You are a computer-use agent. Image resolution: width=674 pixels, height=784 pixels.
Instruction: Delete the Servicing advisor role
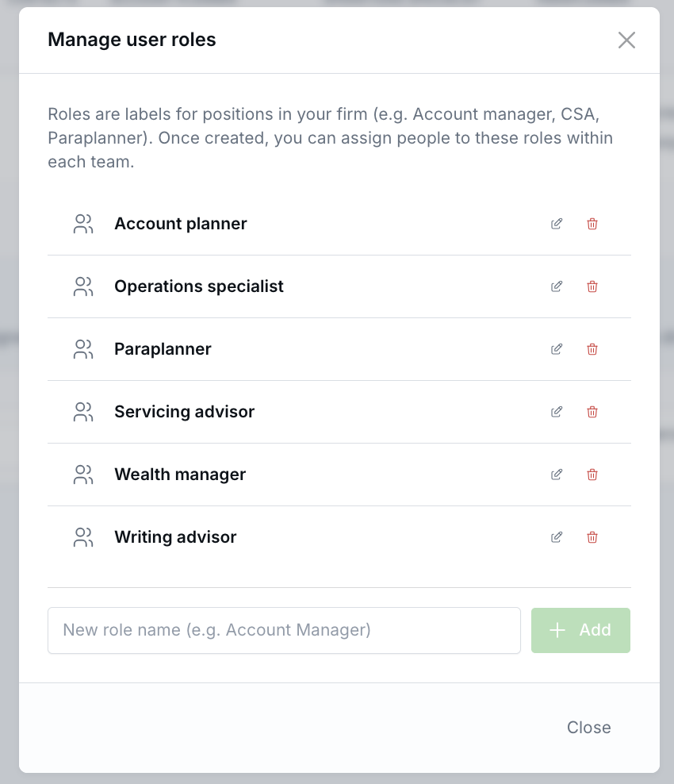[592, 412]
